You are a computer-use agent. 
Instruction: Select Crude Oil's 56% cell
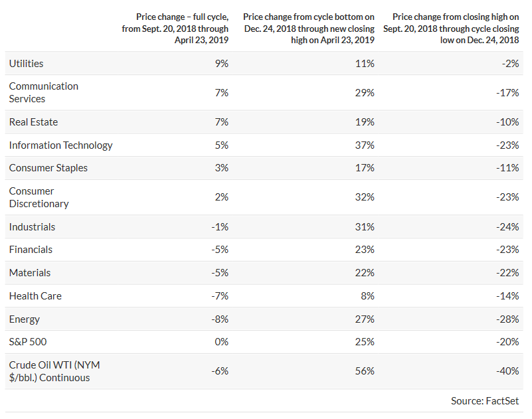tap(365, 371)
